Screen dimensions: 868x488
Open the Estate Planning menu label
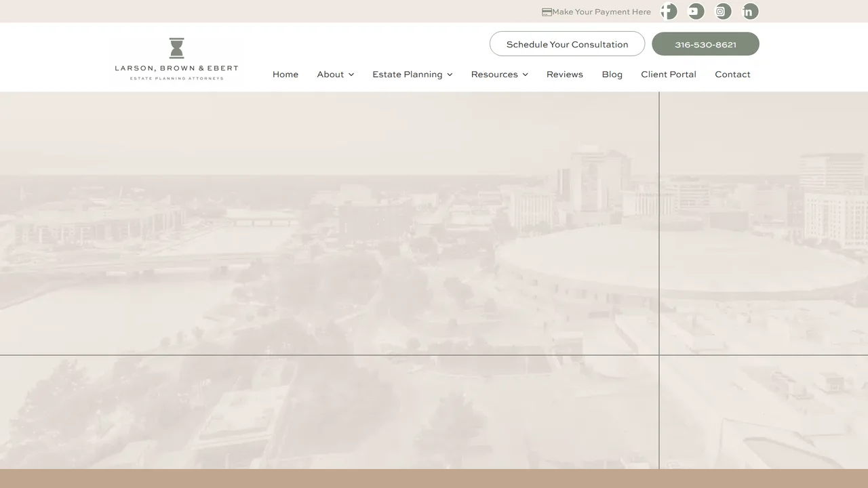tap(408, 75)
